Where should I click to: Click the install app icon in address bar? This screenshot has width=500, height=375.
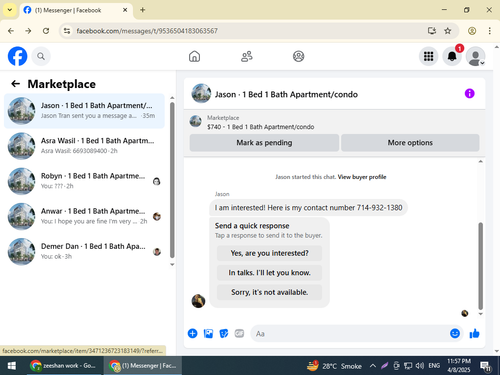[x=432, y=31]
